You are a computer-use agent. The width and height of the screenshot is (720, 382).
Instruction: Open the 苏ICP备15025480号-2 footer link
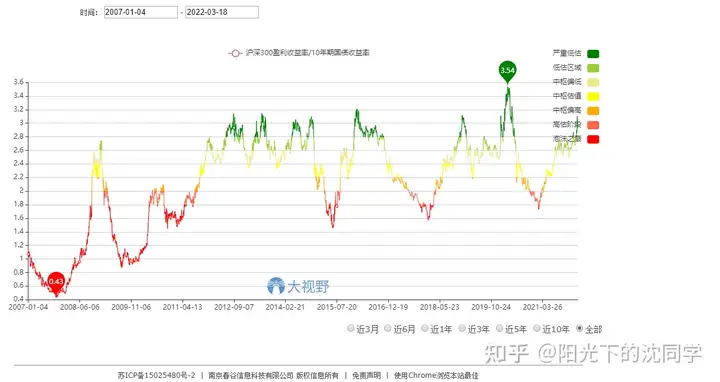pos(157,376)
